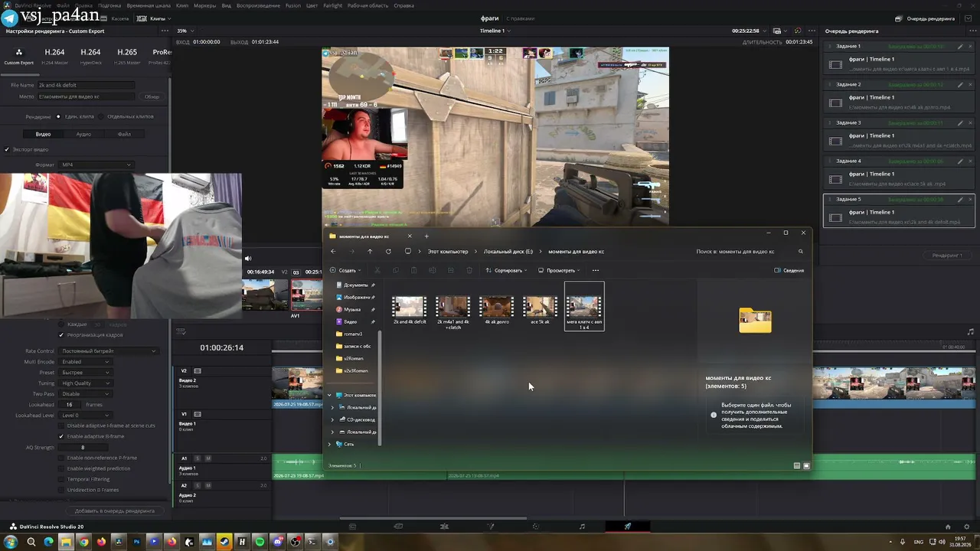This screenshot has width=980, height=551.
Task: Open Google Chrome from the taskbar
Action: [x=83, y=542]
